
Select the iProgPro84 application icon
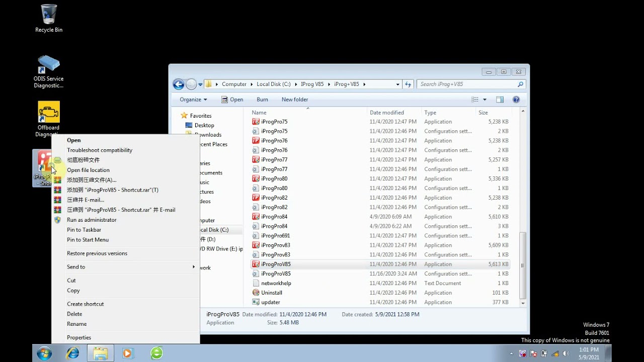tap(256, 217)
